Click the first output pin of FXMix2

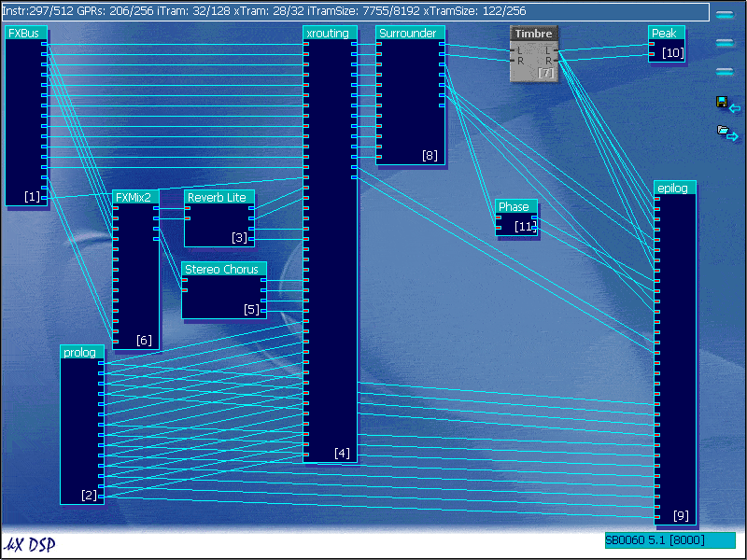point(156,208)
